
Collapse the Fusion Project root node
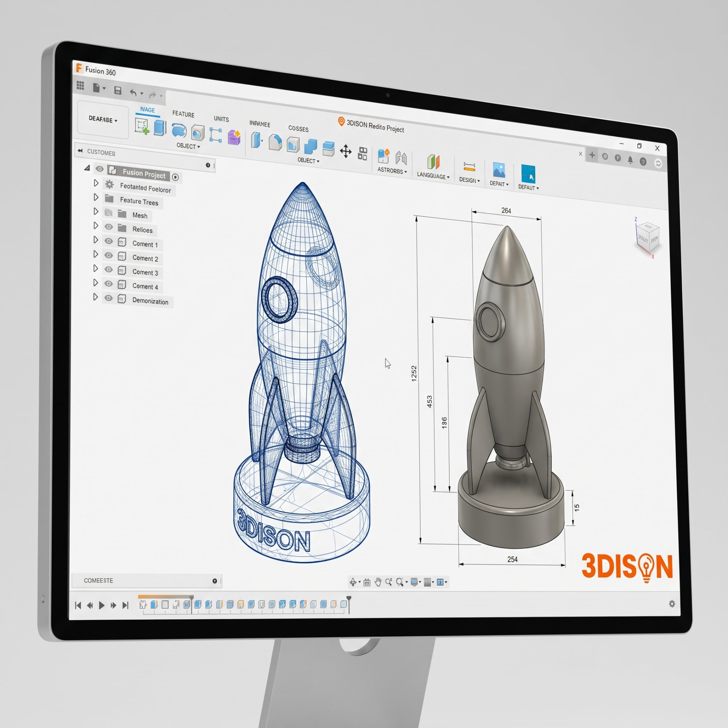(x=87, y=168)
